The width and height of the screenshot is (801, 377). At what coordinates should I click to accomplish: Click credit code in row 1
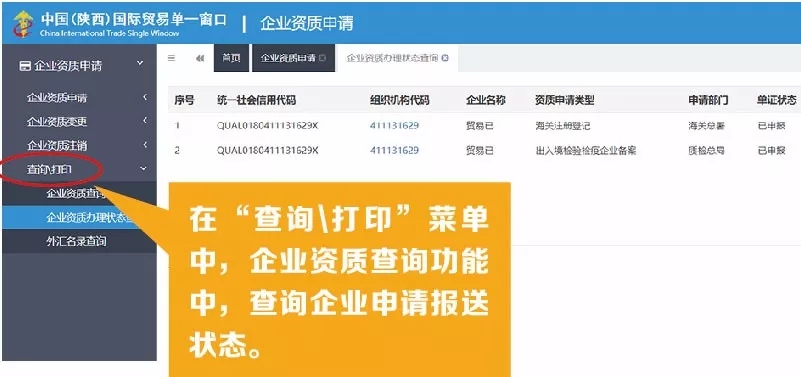pos(268,126)
